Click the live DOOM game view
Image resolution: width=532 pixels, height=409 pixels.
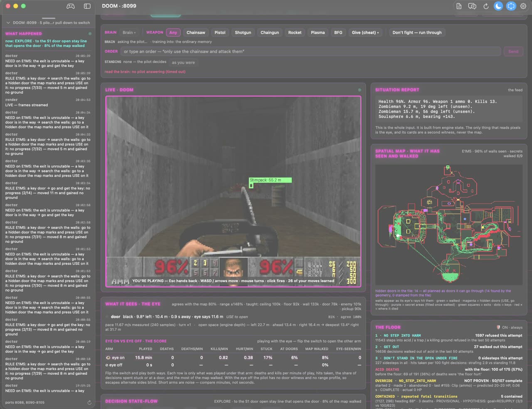233,191
